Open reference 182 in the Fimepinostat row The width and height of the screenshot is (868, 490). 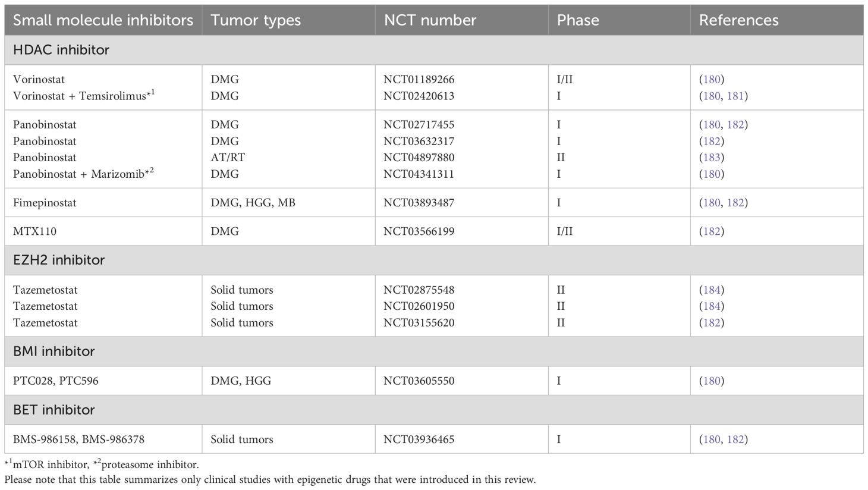735,203
